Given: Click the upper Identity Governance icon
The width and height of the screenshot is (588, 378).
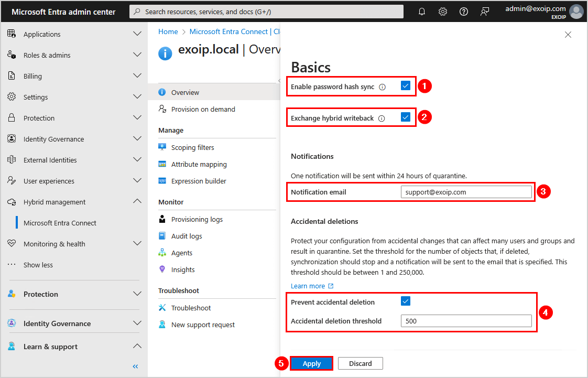Looking at the screenshot, I should pyautogui.click(x=12, y=139).
